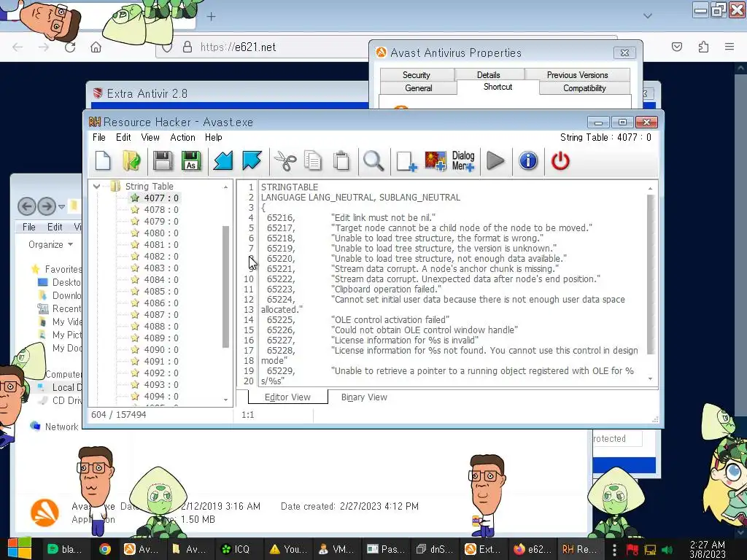Select tree item 4080 : 0
Viewport: 747px width, 560px height.
point(161,233)
